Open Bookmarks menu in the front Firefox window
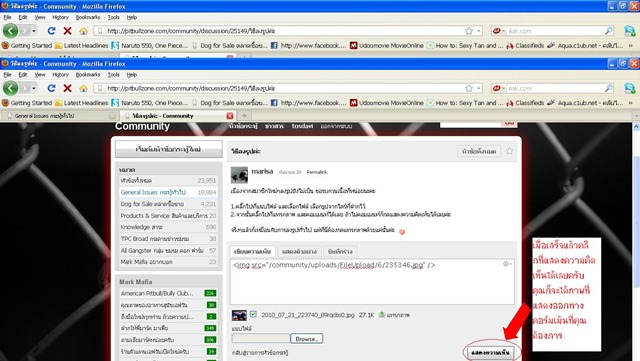The image size is (640, 361). pos(88,75)
